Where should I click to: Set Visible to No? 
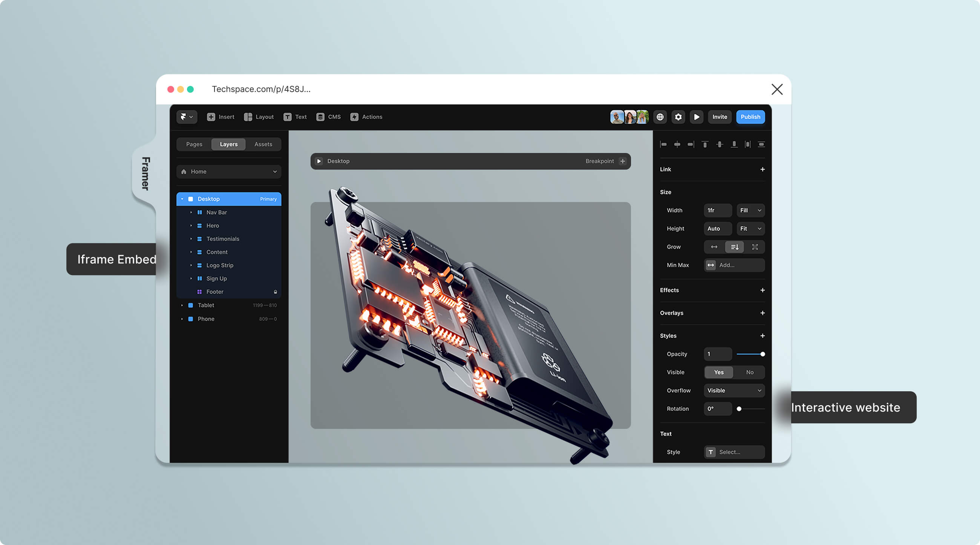749,372
